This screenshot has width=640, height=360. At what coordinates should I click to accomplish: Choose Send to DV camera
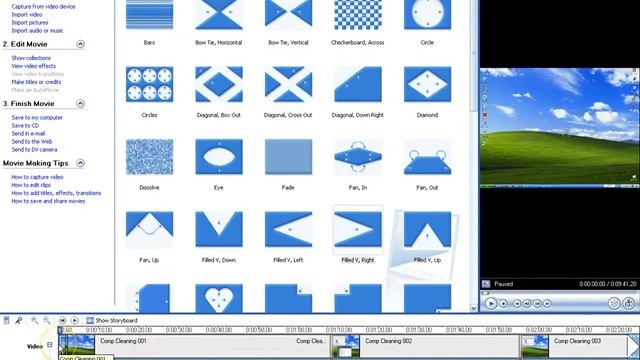pos(34,149)
